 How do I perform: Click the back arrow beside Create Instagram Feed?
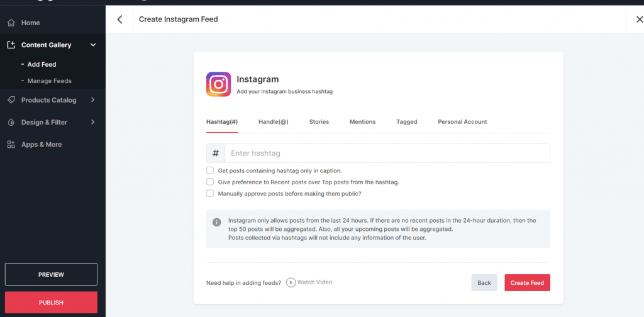coord(120,19)
